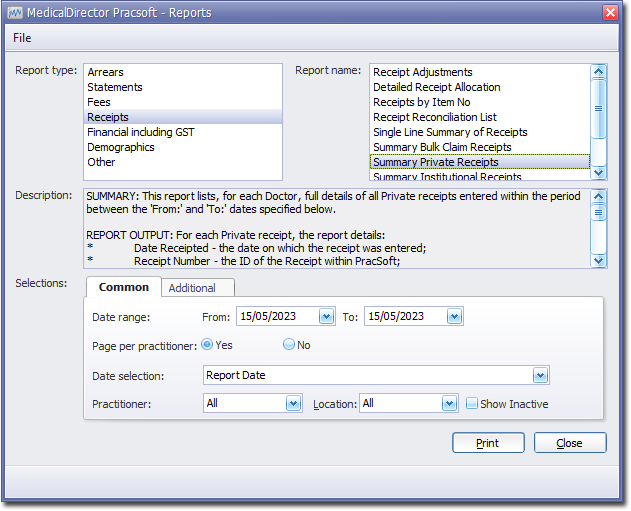The width and height of the screenshot is (631, 511).
Task: Enable the Show Inactive checkbox
Action: 472,404
